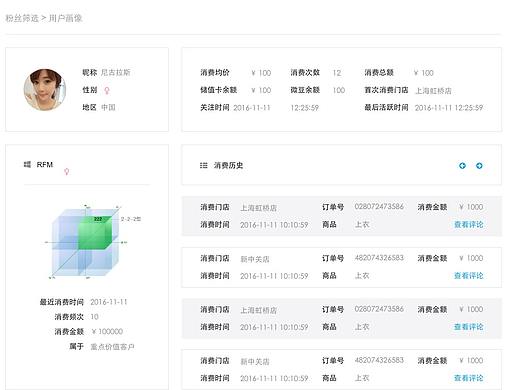
Task: Click order number 028072473586 in first record
Action: pos(379,207)
